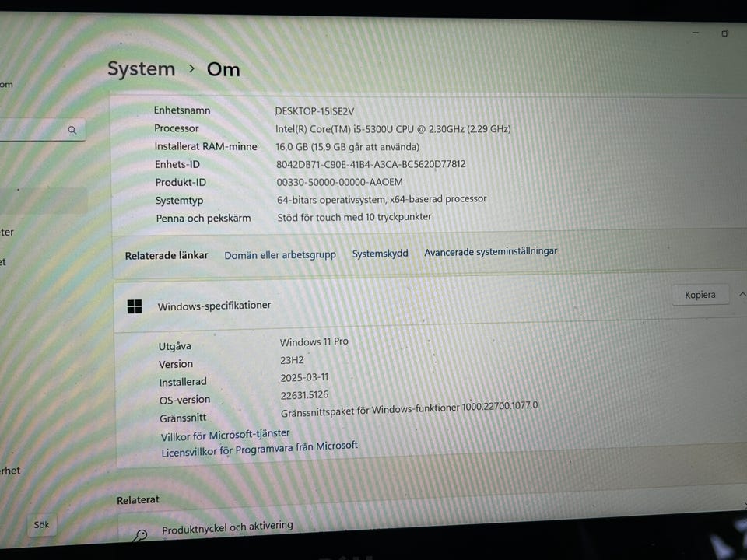Screen dimensions: 747x560
Task: Click the sidebar settings search field
Action: tap(42, 130)
